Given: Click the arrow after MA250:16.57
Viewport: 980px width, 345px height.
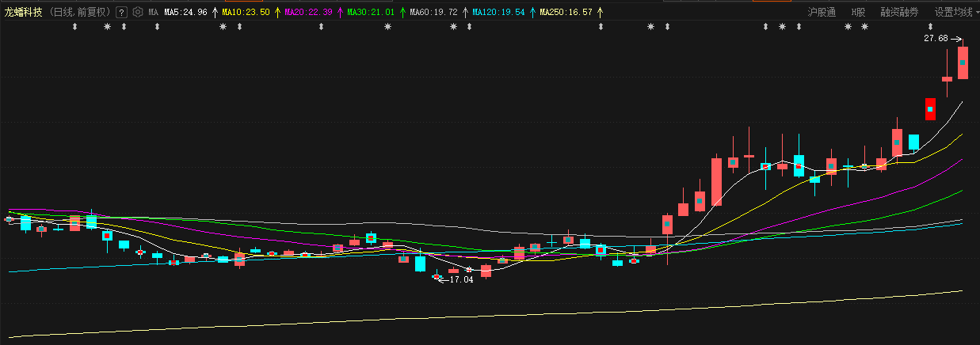Looking at the screenshot, I should point(600,12).
